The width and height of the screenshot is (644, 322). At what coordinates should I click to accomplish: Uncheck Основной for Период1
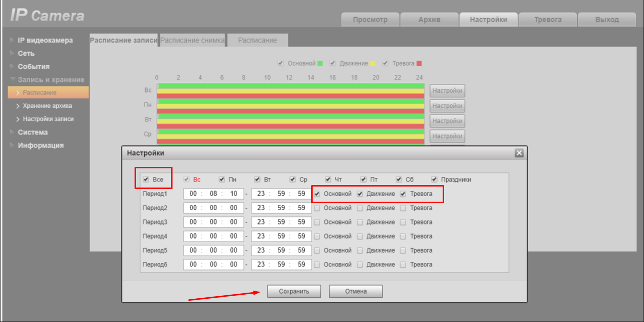(317, 194)
